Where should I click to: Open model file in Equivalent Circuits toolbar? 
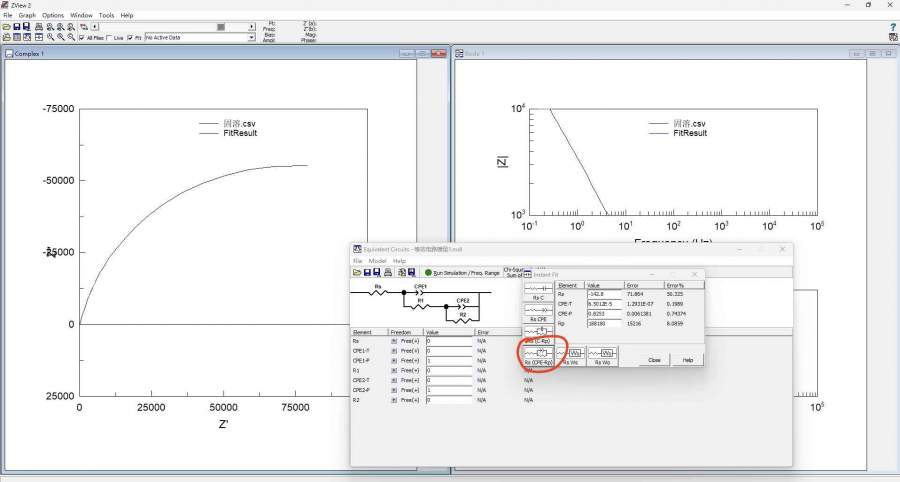[357, 272]
